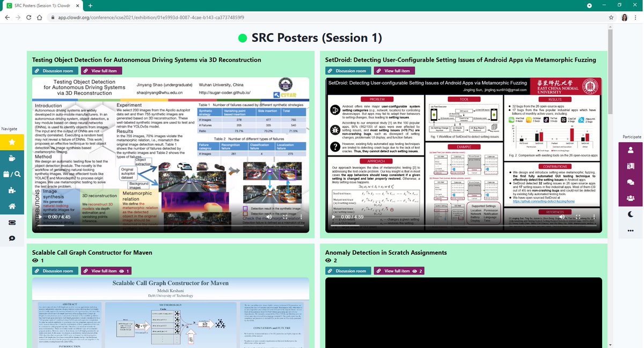Open the profile person icon in Participate
The height and width of the screenshot is (348, 644).
[631, 150]
